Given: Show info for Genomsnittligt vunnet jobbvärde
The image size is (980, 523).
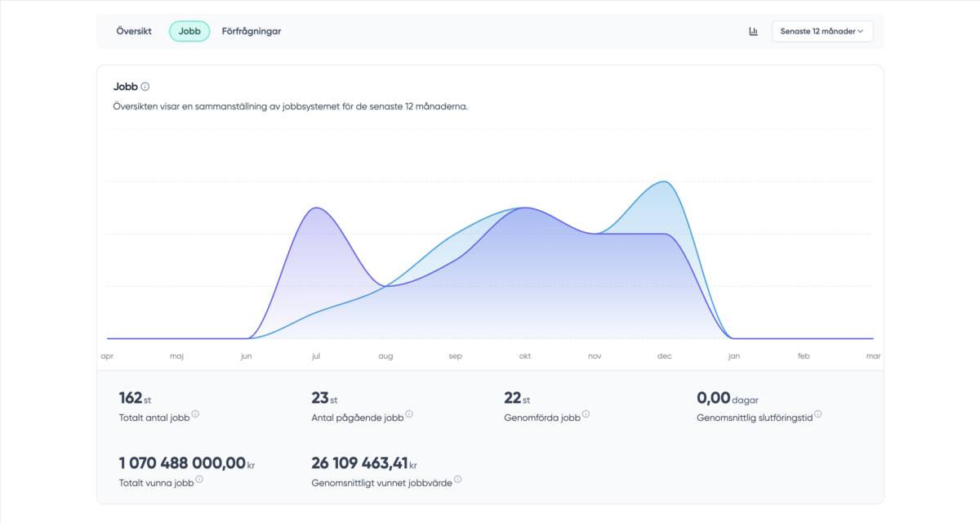Looking at the screenshot, I should (x=457, y=480).
